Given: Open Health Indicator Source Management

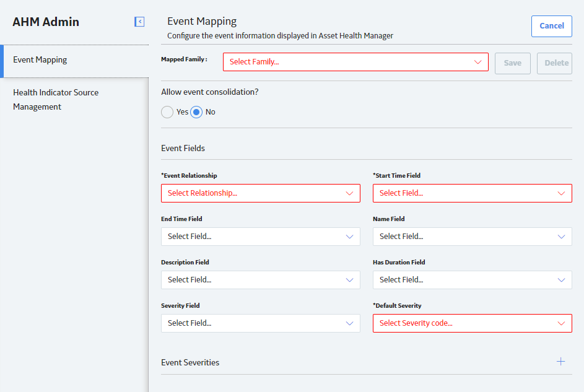Looking at the screenshot, I should [74, 100].
